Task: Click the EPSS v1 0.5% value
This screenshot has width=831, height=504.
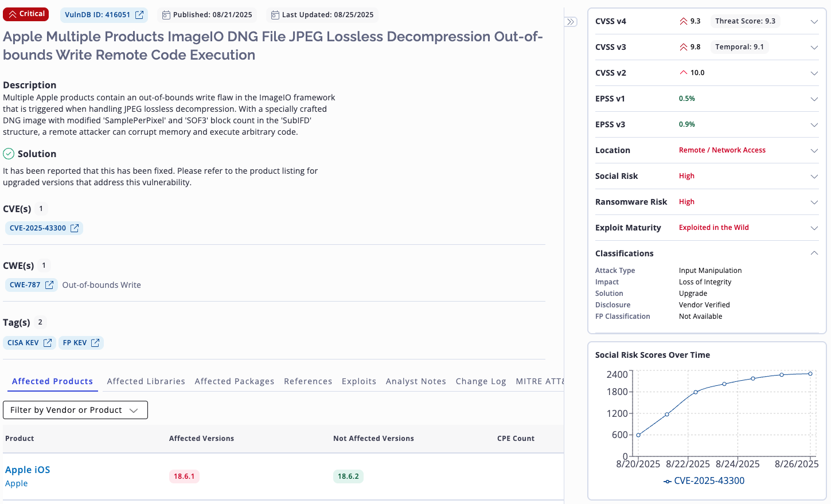Action: click(x=687, y=99)
